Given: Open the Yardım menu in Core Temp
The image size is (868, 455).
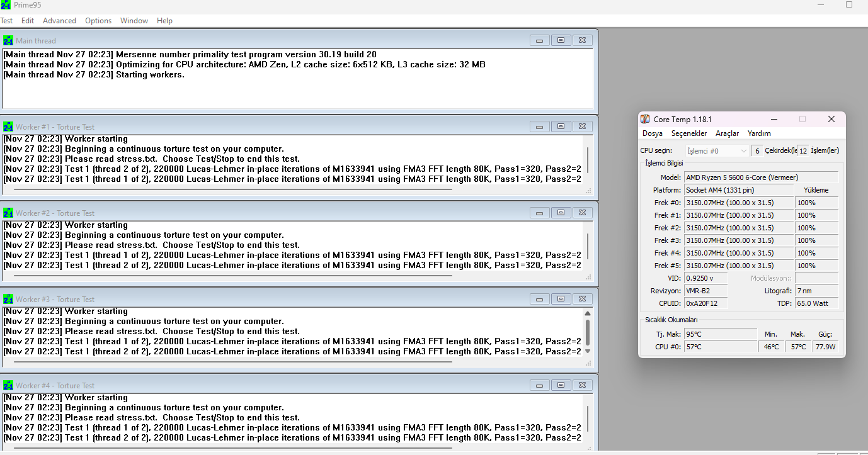Looking at the screenshot, I should point(759,133).
